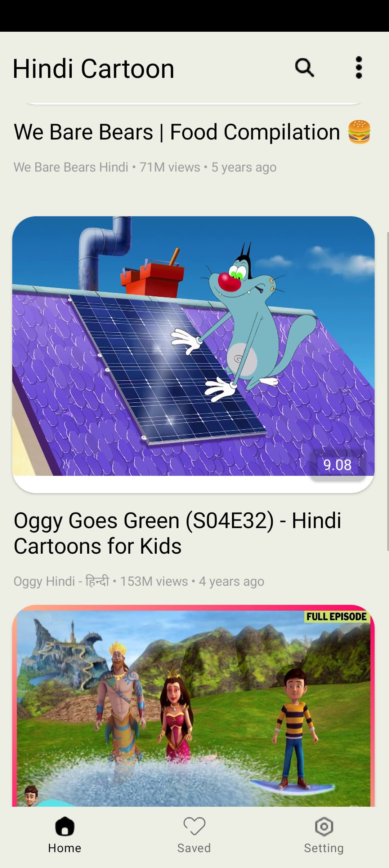
Task: Click the boy avatar icon on thumbnail
Action: pyautogui.click(x=31, y=796)
